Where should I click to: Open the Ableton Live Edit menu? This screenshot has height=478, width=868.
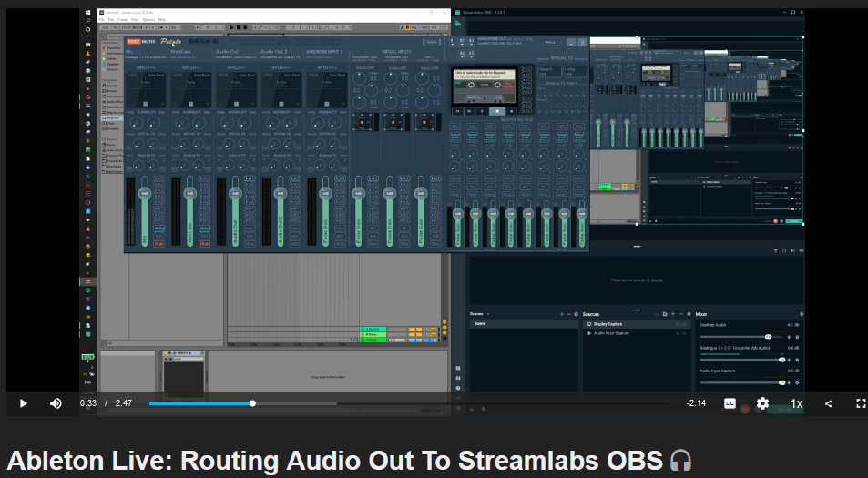(111, 19)
